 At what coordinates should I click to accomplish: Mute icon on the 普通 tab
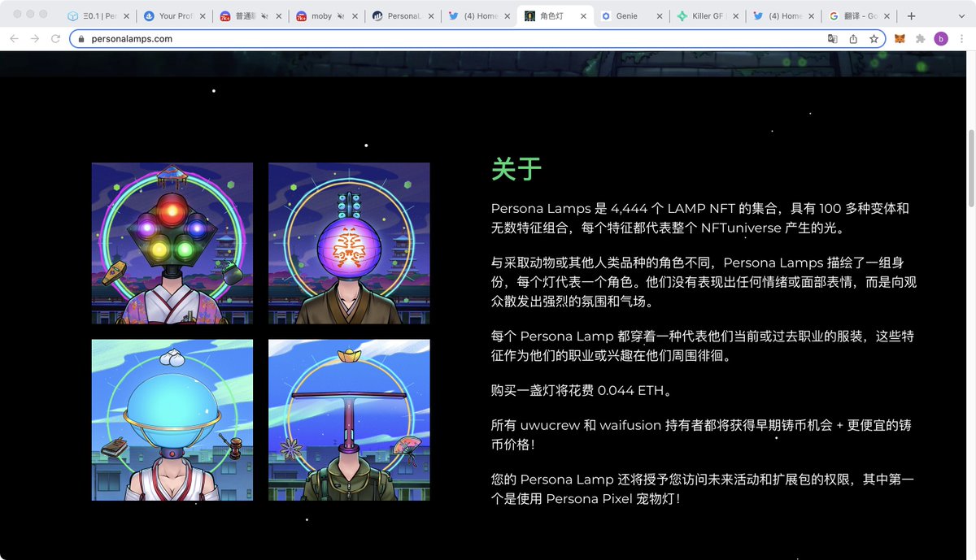coord(264,16)
